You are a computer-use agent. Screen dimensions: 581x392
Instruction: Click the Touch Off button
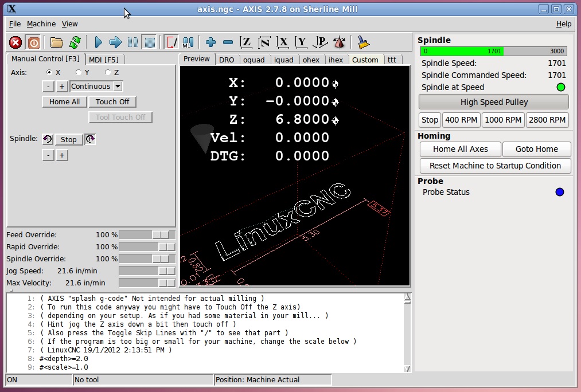pos(112,102)
